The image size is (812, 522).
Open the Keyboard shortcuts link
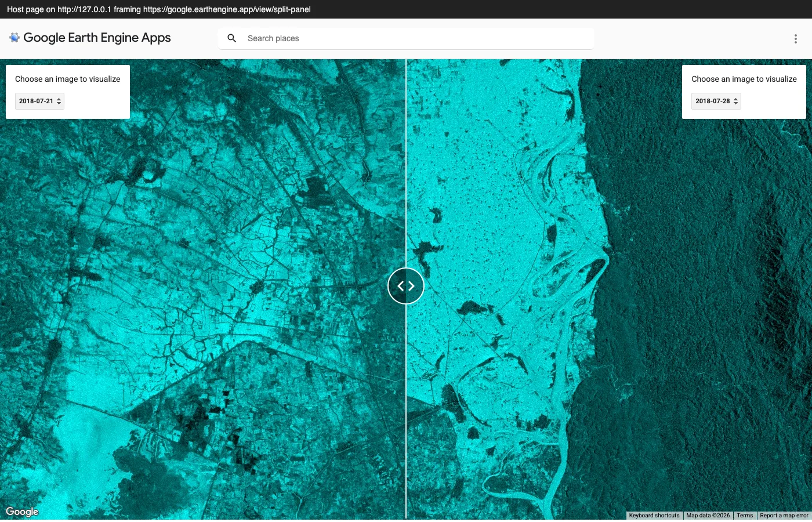(654, 516)
